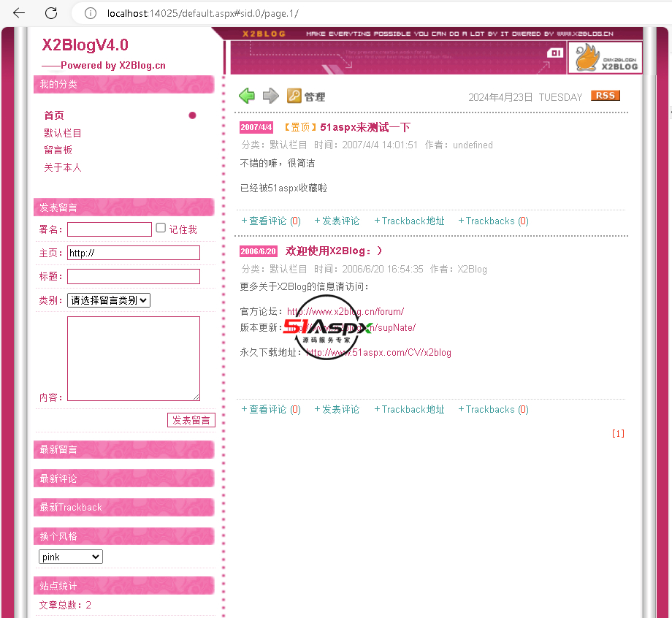Click the 文章总数：2 statistic

click(x=65, y=605)
